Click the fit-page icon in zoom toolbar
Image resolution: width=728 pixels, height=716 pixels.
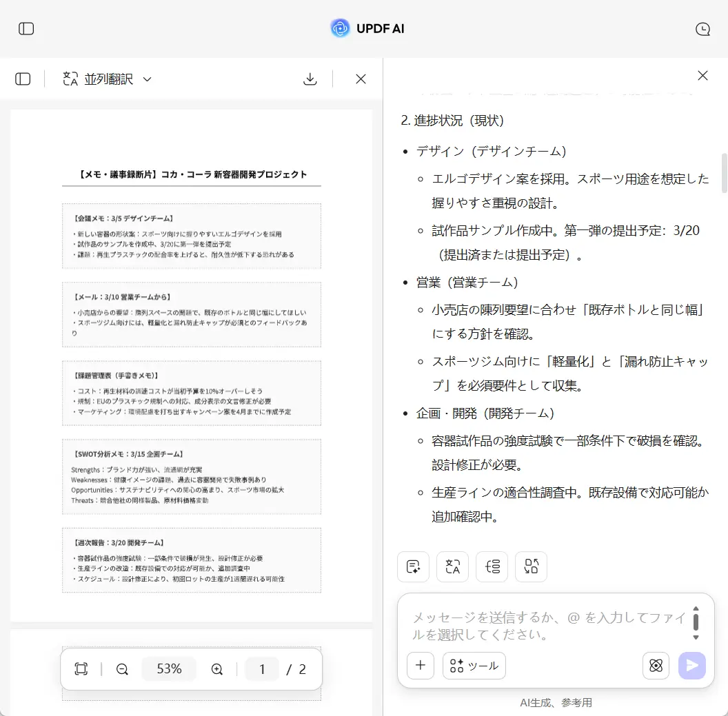point(81,668)
